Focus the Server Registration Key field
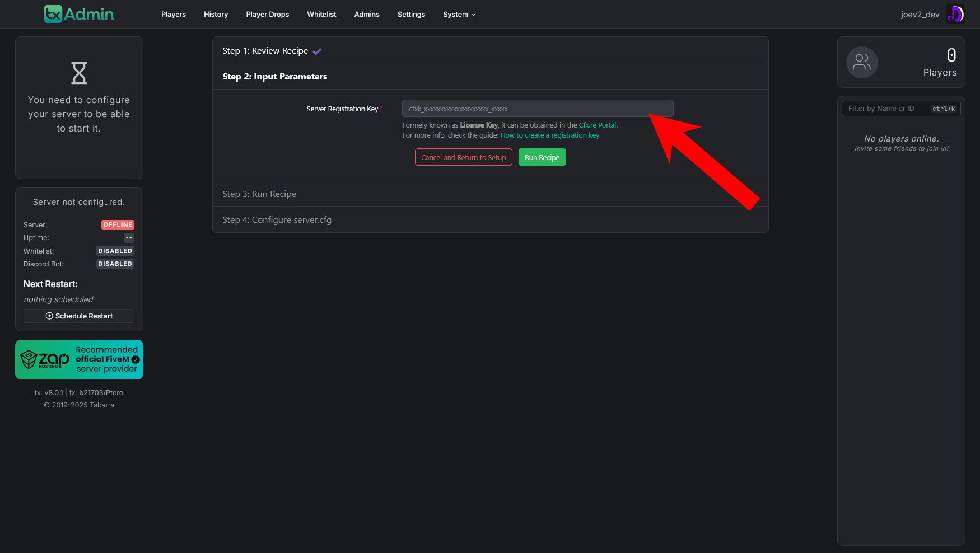 tap(538, 109)
